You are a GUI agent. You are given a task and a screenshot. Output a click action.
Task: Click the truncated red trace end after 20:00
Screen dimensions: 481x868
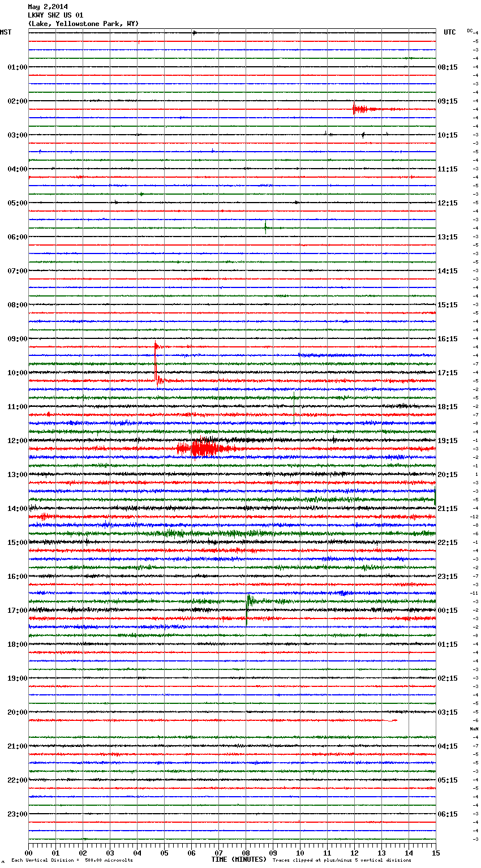tap(390, 720)
